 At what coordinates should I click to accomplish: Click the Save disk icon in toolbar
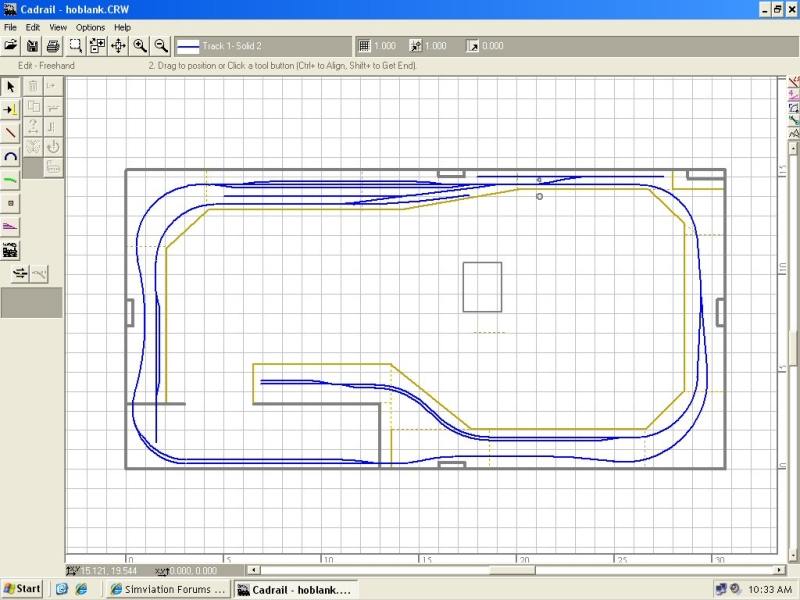pyautogui.click(x=32, y=46)
